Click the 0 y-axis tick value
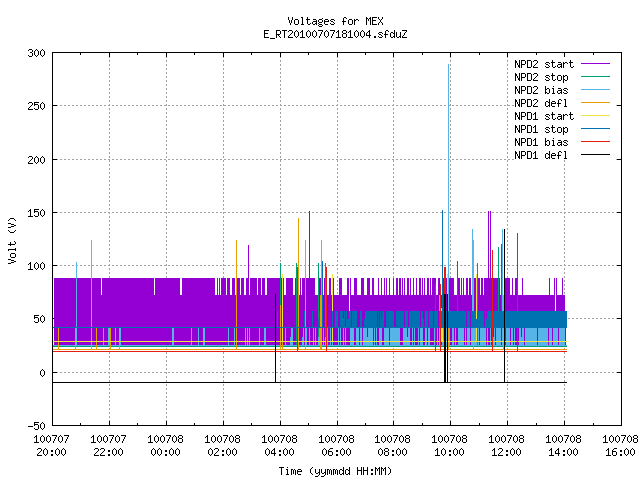The height and width of the screenshot is (480, 640). [x=42, y=373]
